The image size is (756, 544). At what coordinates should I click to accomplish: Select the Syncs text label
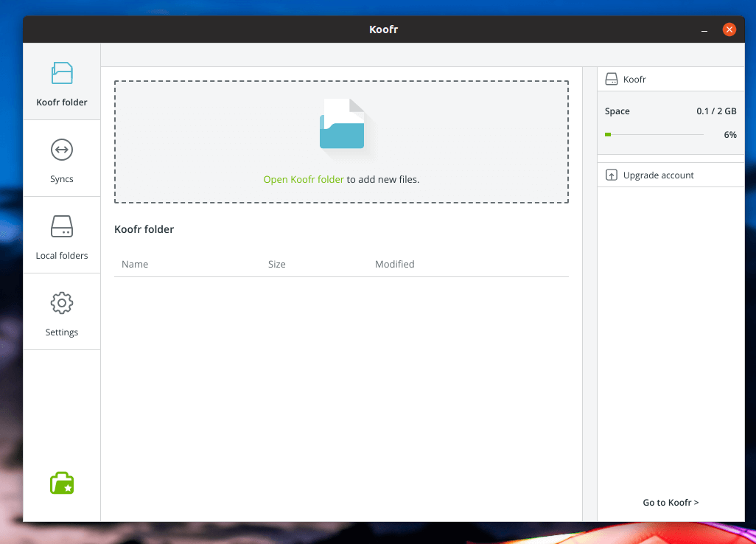pyautogui.click(x=62, y=179)
